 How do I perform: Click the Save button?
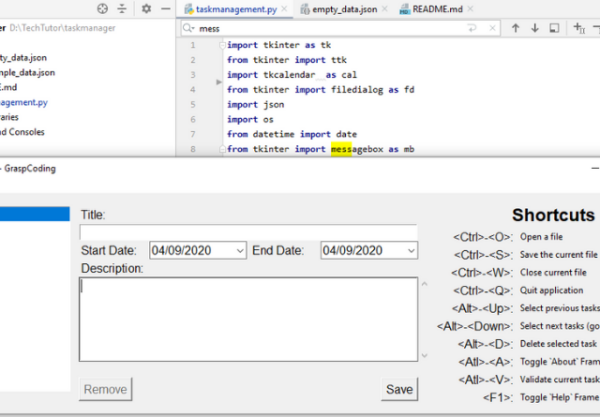[399, 389]
